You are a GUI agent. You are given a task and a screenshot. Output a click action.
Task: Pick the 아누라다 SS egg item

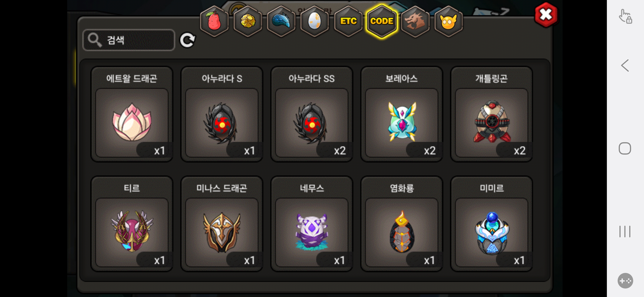[312, 114]
